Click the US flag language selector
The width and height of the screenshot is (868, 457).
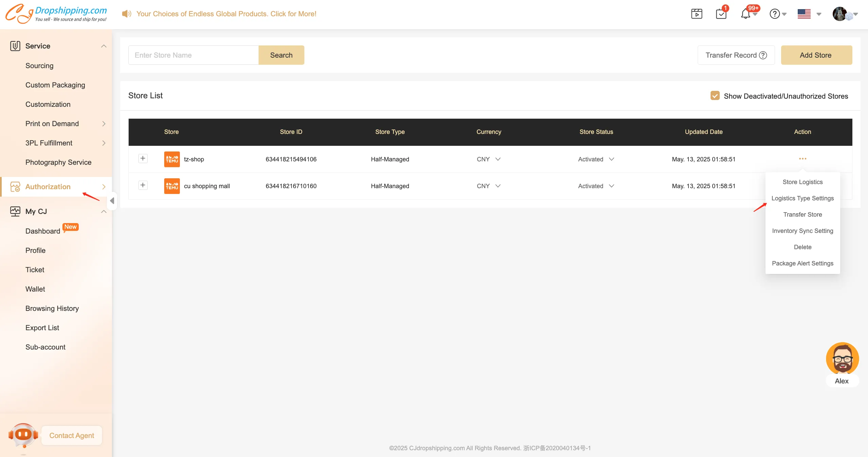[804, 14]
